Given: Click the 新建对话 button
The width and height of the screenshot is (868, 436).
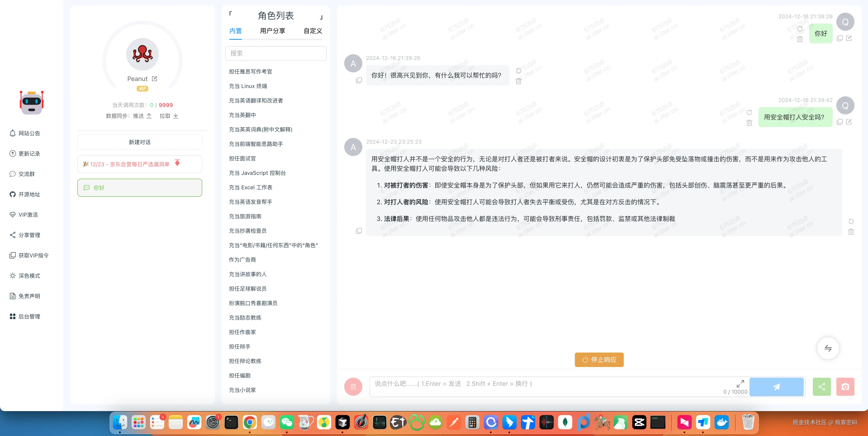Looking at the screenshot, I should pyautogui.click(x=140, y=142).
